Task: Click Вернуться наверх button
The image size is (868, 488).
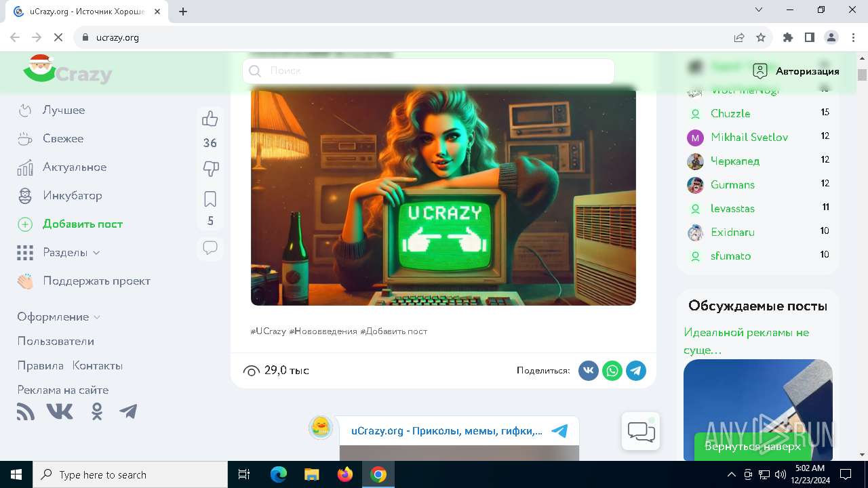Action: point(753,446)
